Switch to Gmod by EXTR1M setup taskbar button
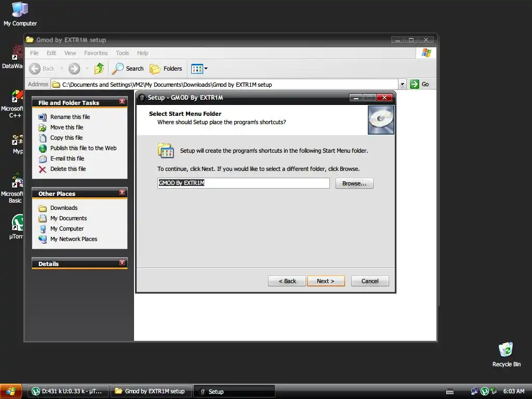532x399 pixels. pyautogui.click(x=151, y=391)
